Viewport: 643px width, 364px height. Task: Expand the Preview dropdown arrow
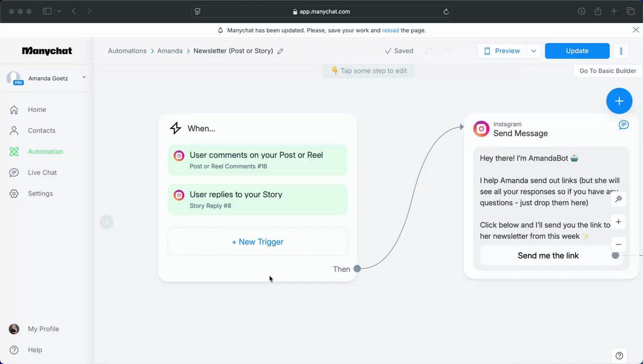533,51
